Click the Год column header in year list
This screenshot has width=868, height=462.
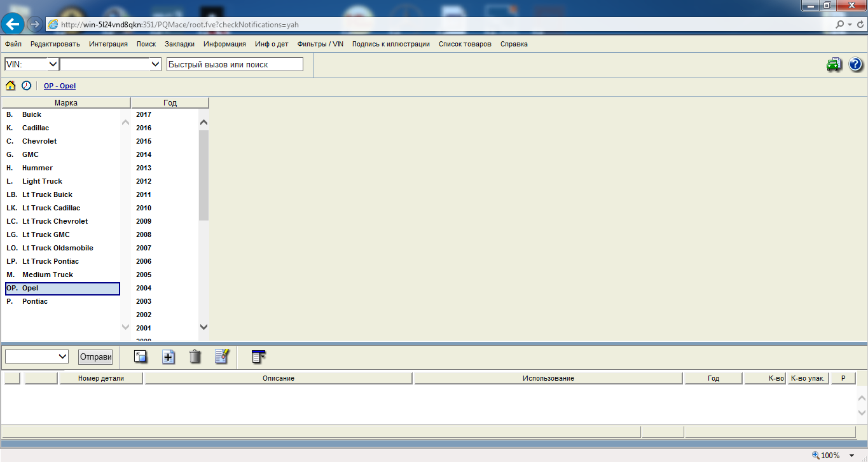170,102
